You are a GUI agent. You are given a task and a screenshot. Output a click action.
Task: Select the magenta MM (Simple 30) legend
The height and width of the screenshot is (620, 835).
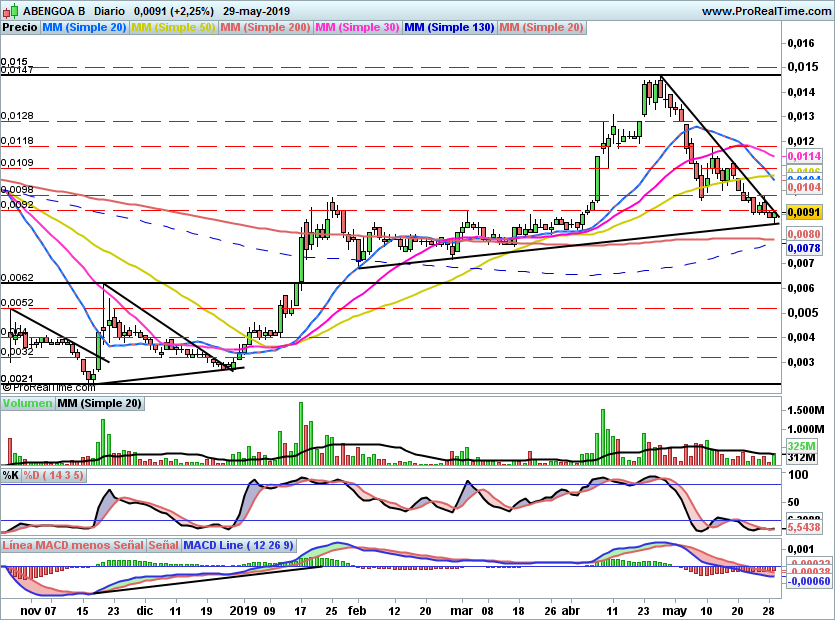click(357, 27)
